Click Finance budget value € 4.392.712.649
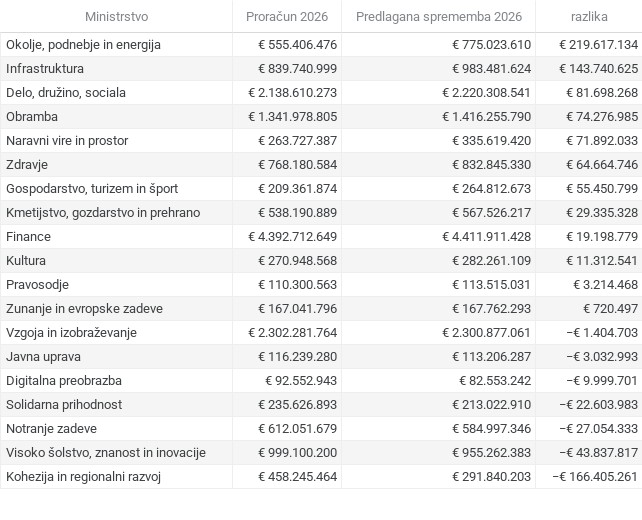 click(x=293, y=237)
